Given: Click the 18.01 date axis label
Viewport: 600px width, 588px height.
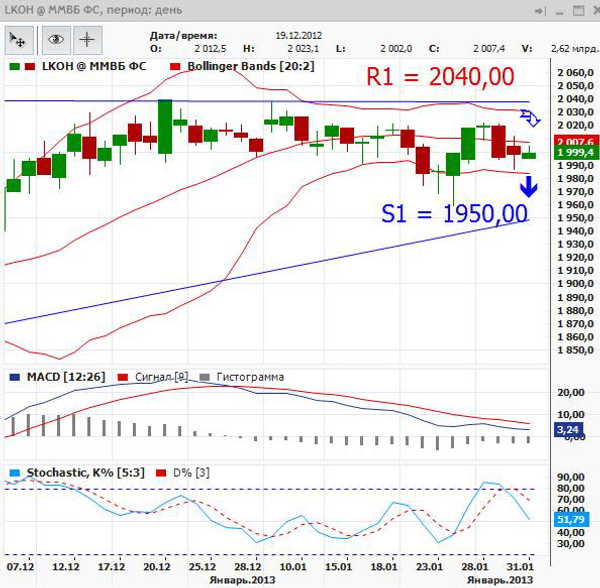Looking at the screenshot, I should coord(384,567).
